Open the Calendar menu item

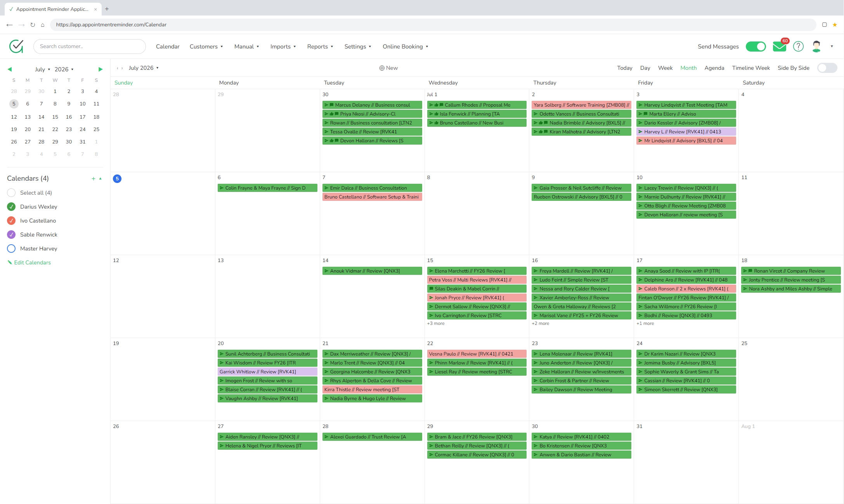point(168,47)
